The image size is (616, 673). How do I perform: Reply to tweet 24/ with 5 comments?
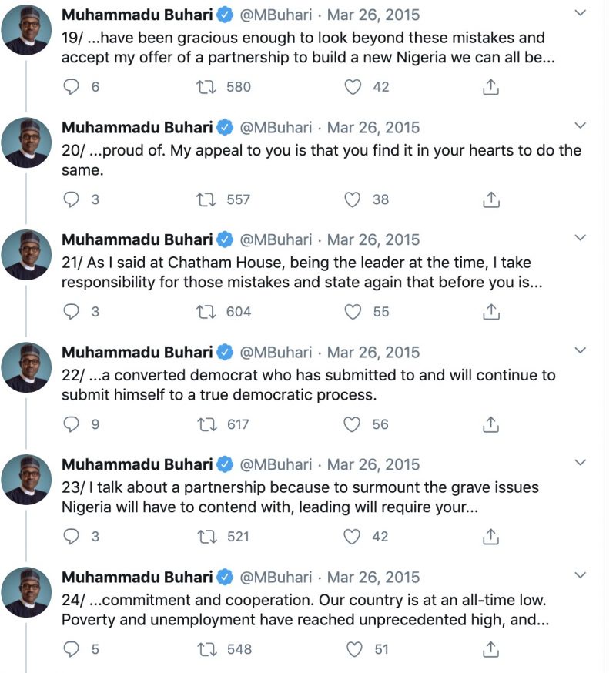[72, 649]
